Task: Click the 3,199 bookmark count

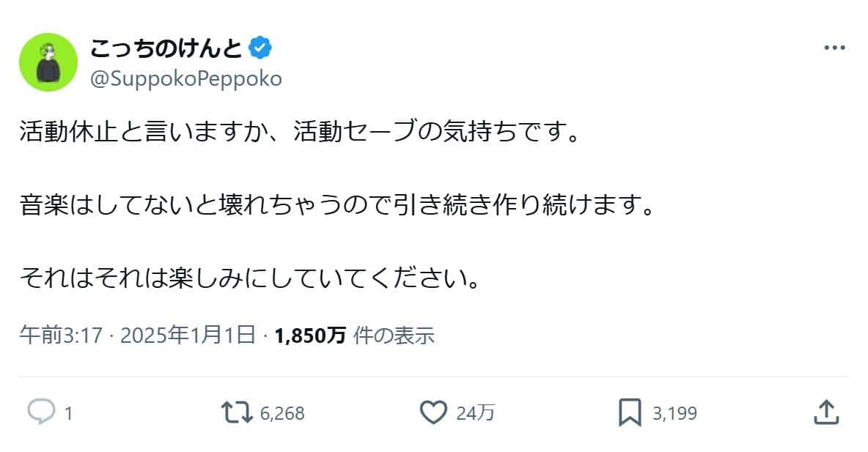Action: click(674, 414)
